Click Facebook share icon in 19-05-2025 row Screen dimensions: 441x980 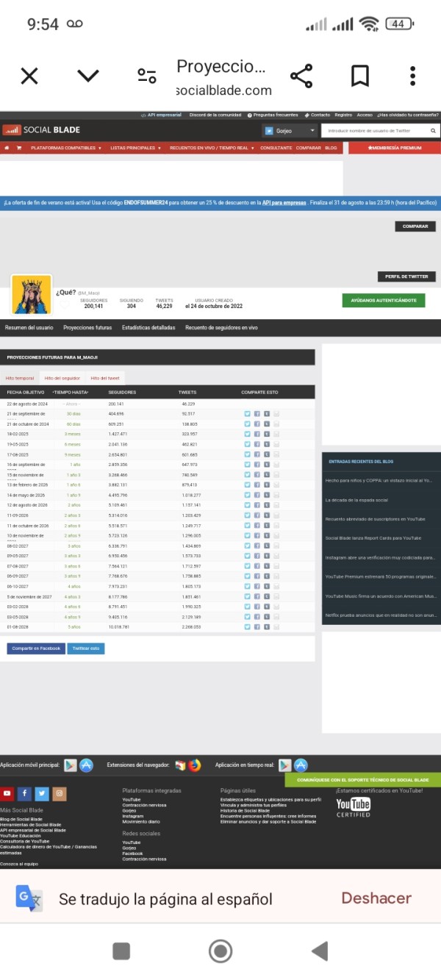(x=257, y=445)
